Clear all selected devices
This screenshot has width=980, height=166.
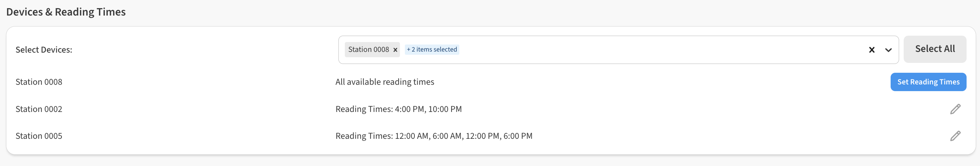872,50
